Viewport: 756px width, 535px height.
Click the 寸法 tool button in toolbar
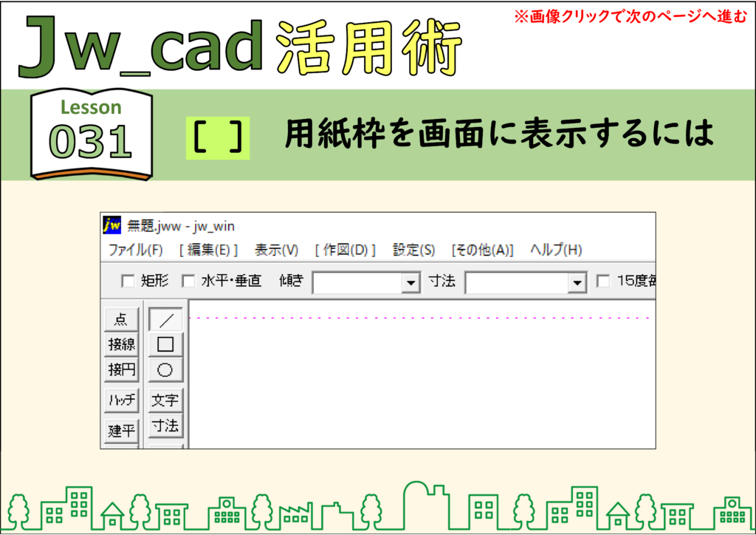click(165, 426)
